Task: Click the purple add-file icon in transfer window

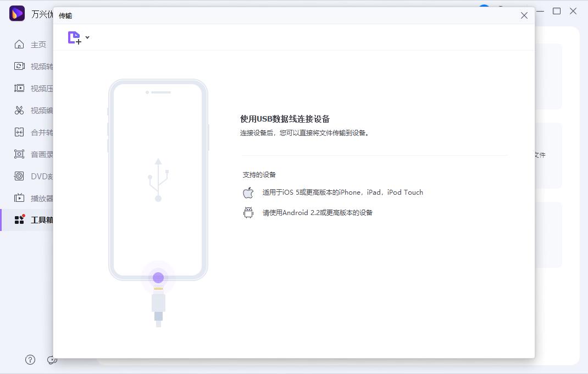Action: click(x=74, y=37)
